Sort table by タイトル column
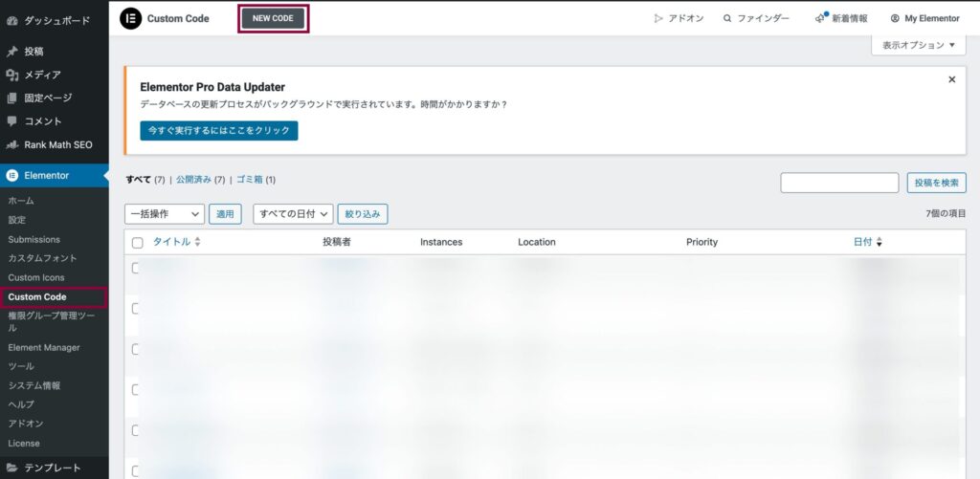 (x=172, y=242)
